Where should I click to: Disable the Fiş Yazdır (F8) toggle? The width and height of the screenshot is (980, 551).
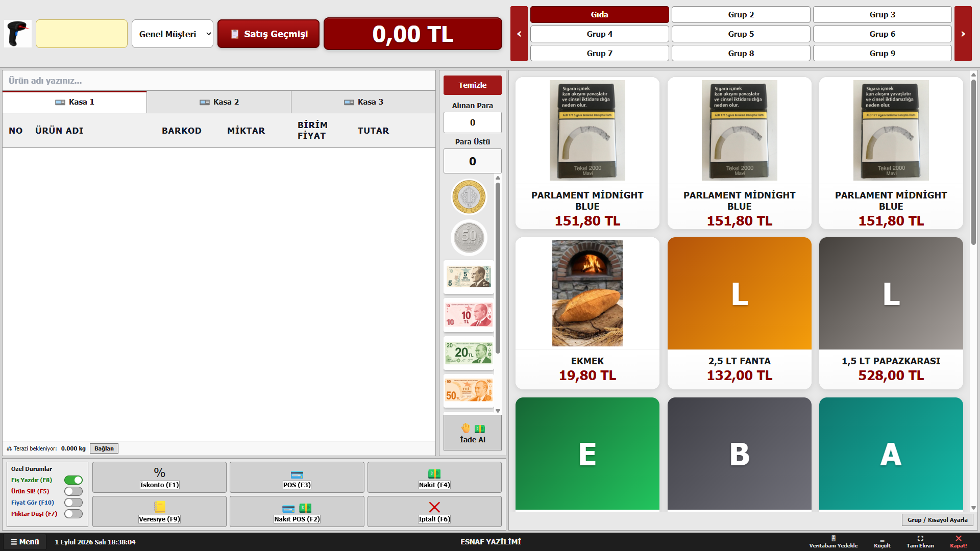pyautogui.click(x=73, y=480)
